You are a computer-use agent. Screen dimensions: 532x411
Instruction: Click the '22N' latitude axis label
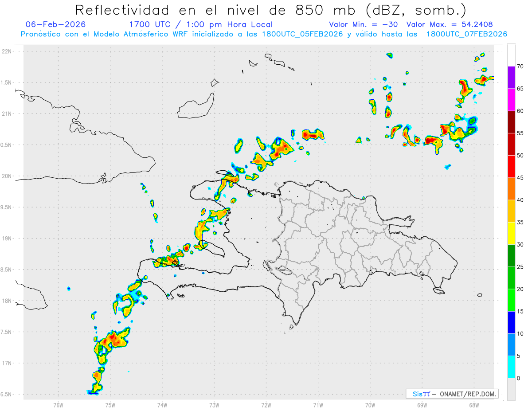pyautogui.click(x=7, y=51)
